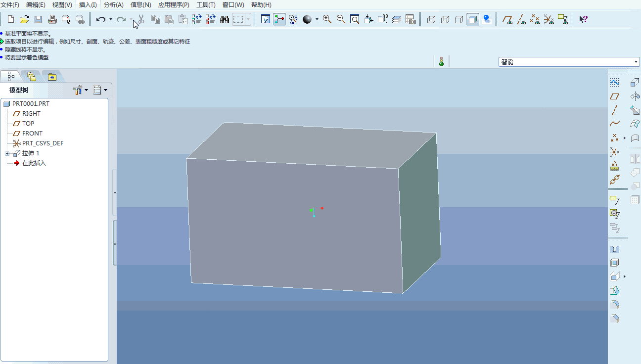
Task: Toggle datum axes display
Action: (x=521, y=19)
